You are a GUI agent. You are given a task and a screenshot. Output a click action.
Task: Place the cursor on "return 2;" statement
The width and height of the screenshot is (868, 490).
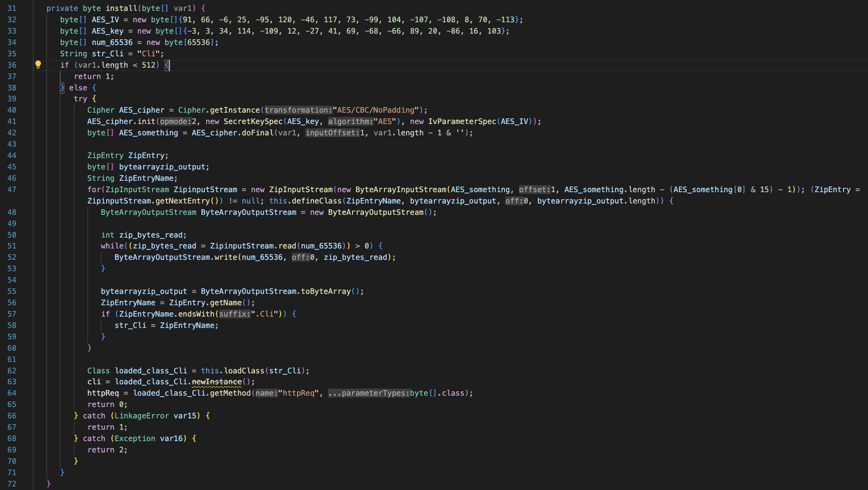point(107,450)
